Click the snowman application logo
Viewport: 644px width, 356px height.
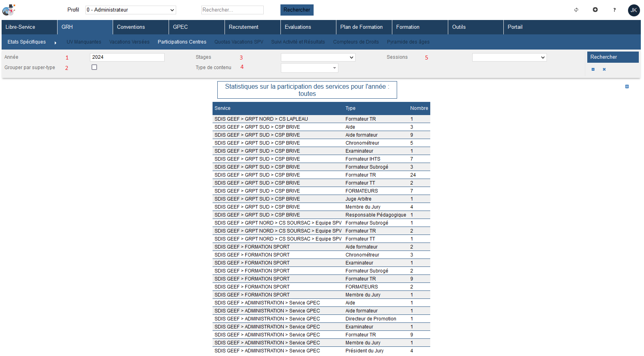point(9,10)
